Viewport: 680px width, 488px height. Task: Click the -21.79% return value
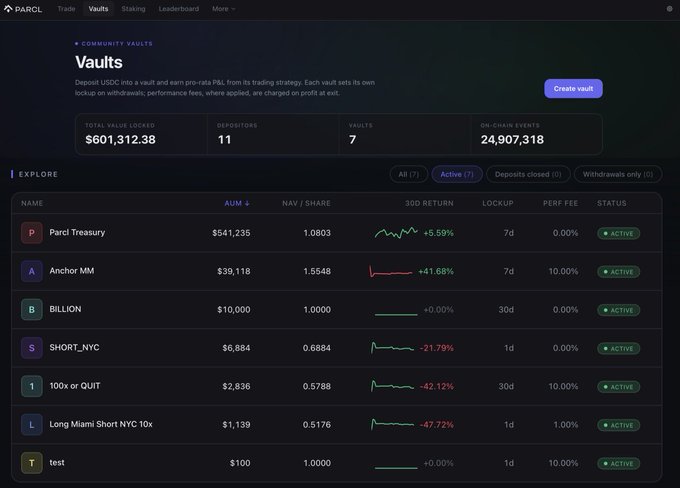coord(436,348)
